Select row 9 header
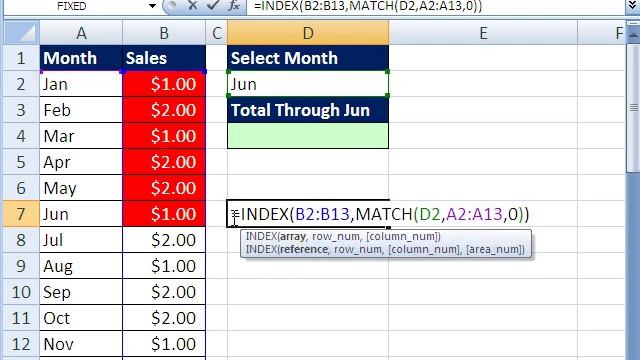 click(21, 266)
